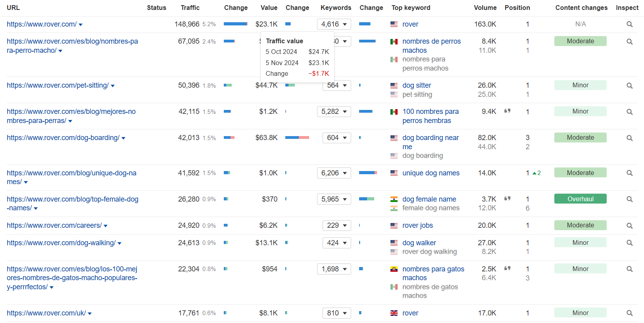Open keywords dropdown showing 5,282
This screenshot has width=644, height=323.
334,112
